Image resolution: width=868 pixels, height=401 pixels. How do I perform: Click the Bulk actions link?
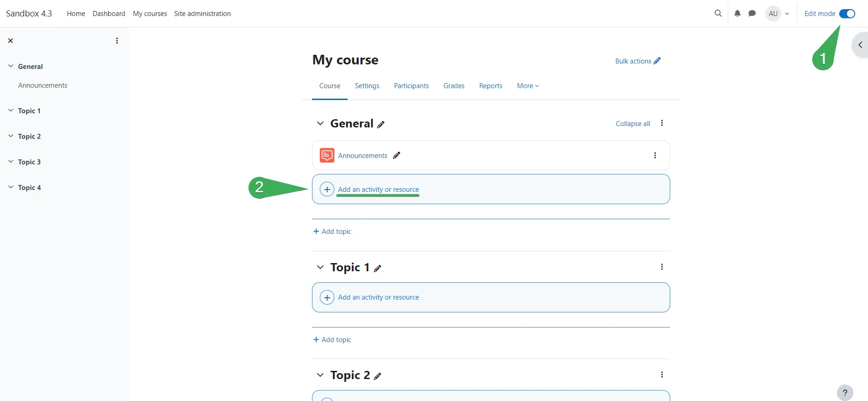[x=638, y=61]
